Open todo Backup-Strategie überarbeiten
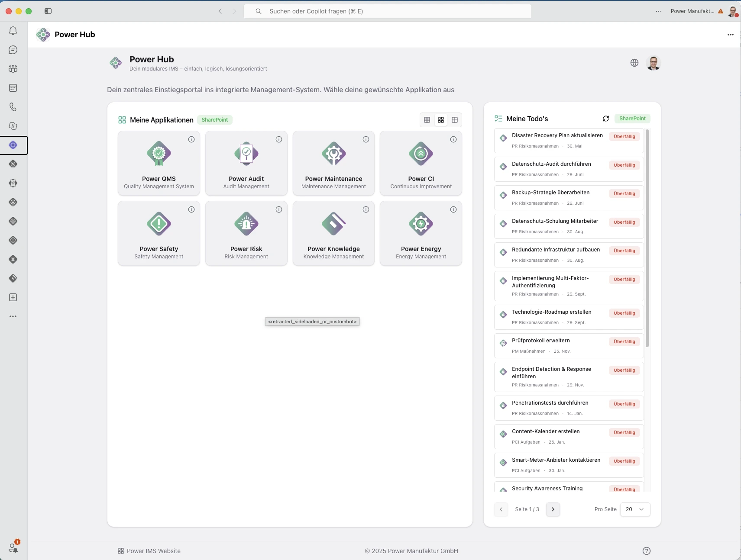Viewport: 741px width, 560px height. click(569, 198)
